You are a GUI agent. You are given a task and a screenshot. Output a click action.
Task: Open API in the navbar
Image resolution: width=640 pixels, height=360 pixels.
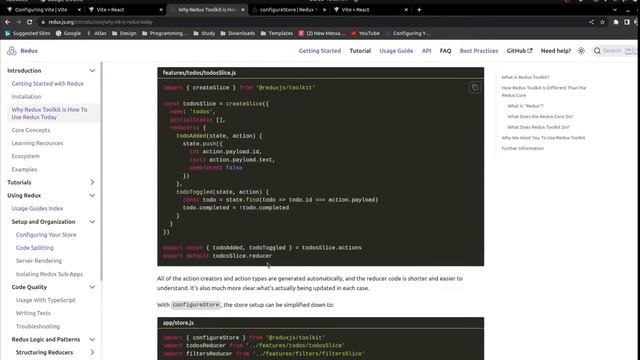[427, 51]
